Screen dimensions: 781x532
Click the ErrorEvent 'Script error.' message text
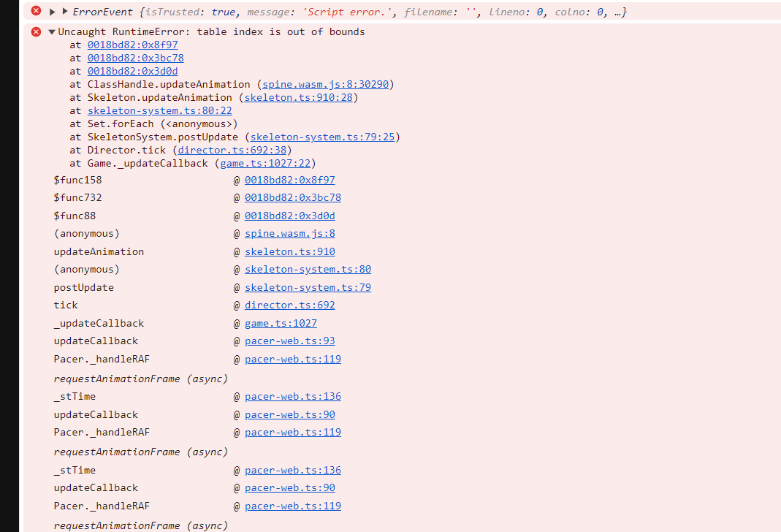click(347, 12)
